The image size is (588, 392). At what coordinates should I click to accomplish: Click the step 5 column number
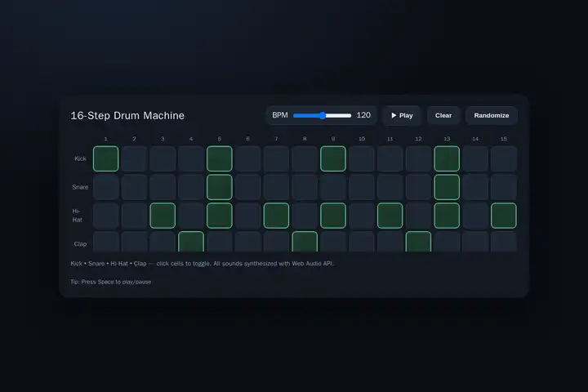pyautogui.click(x=220, y=139)
